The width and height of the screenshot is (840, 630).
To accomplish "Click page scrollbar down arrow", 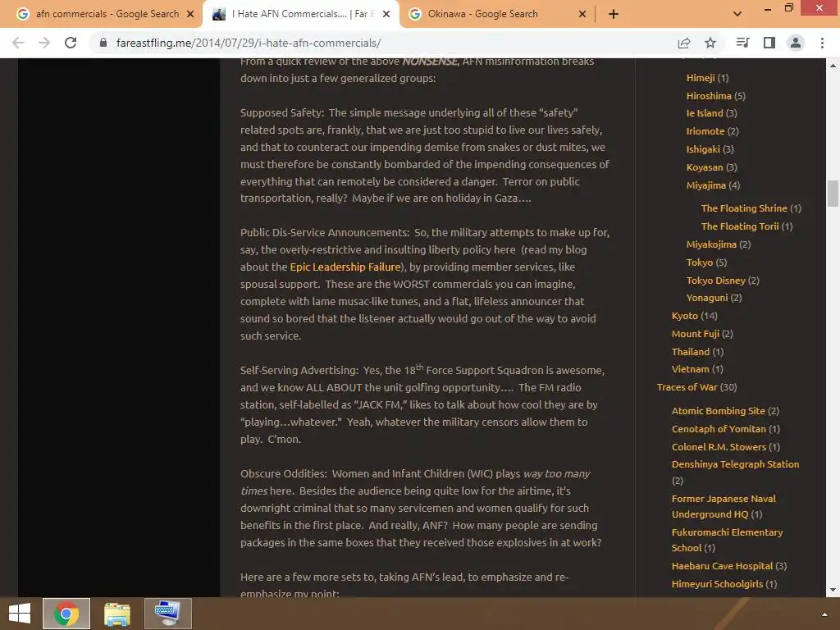I will (x=833, y=590).
